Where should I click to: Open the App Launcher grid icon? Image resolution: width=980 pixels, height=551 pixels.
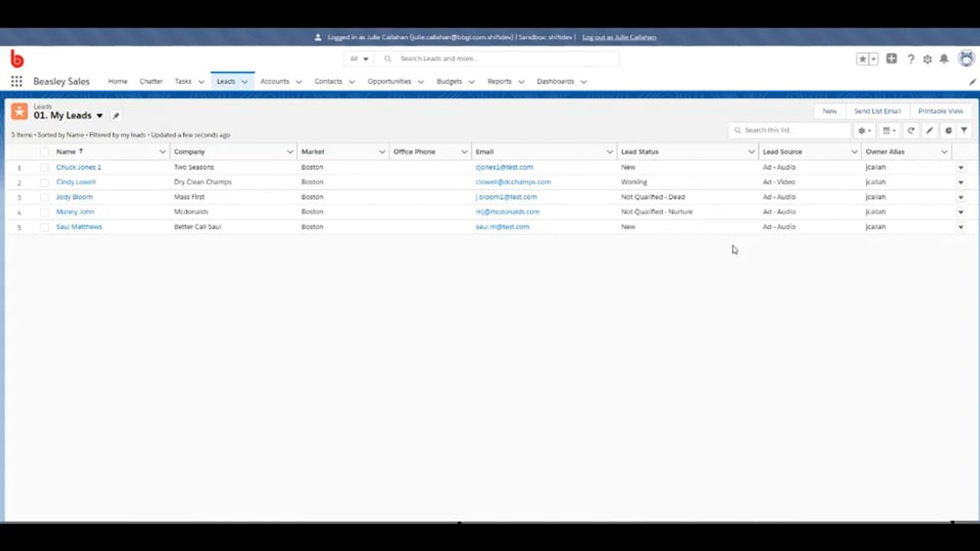pyautogui.click(x=16, y=81)
